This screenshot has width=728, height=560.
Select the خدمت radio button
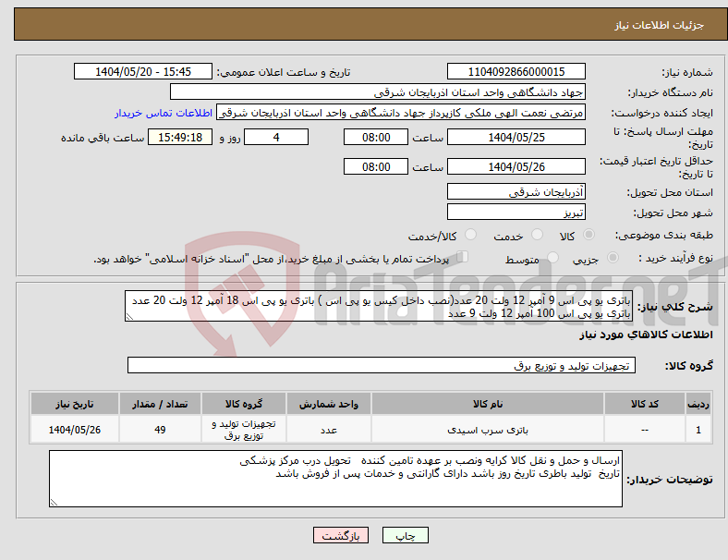537,235
